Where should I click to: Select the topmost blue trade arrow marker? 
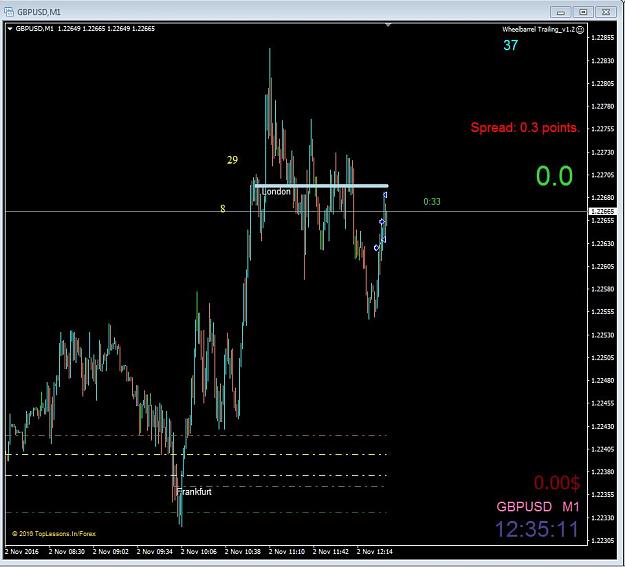pos(385,195)
